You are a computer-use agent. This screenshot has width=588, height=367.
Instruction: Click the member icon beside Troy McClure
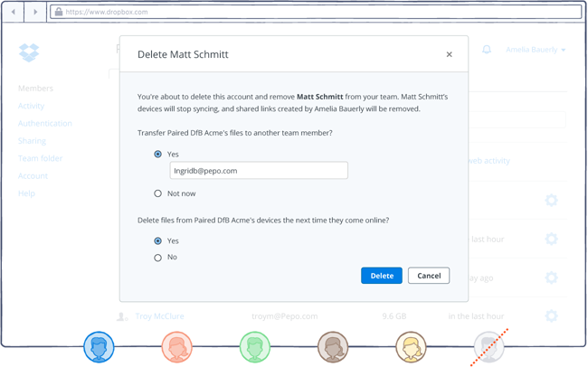tap(122, 316)
